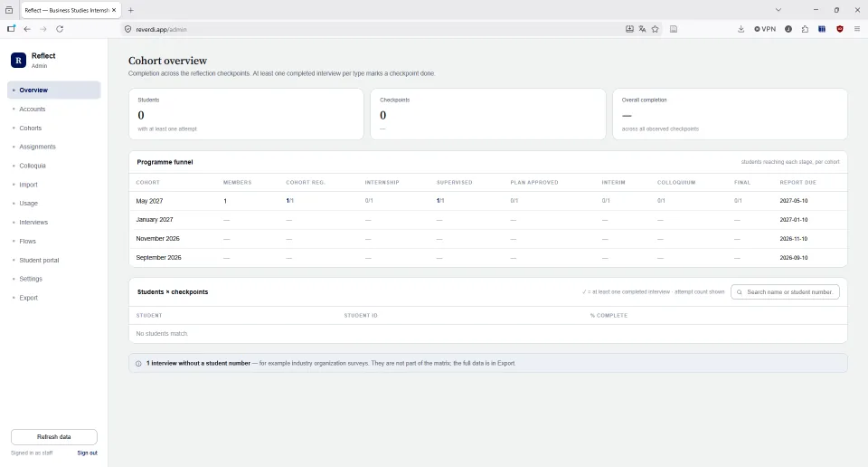Click the COLLOQUIUM column header
Screen dimensions: 868x467
(676, 182)
